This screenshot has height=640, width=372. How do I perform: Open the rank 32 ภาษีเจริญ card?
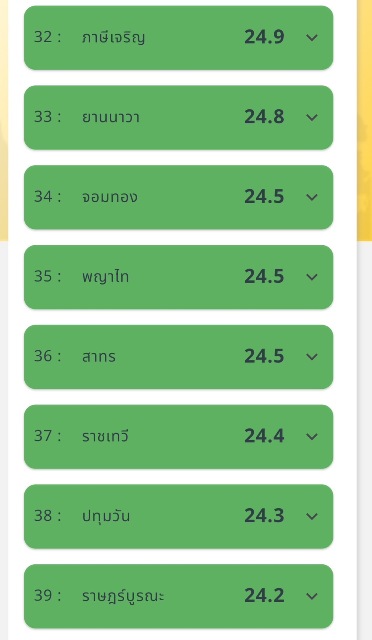tap(178, 38)
